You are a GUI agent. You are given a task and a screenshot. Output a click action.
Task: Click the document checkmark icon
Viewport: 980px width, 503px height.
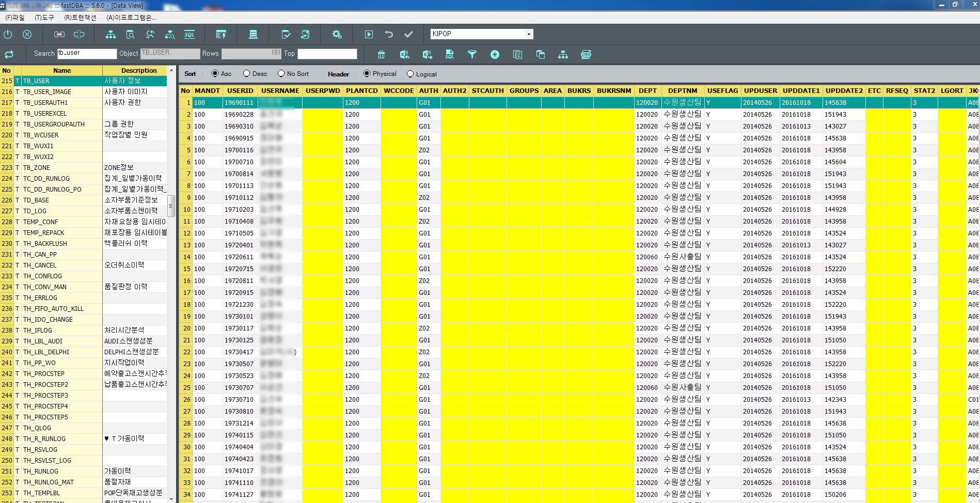286,34
